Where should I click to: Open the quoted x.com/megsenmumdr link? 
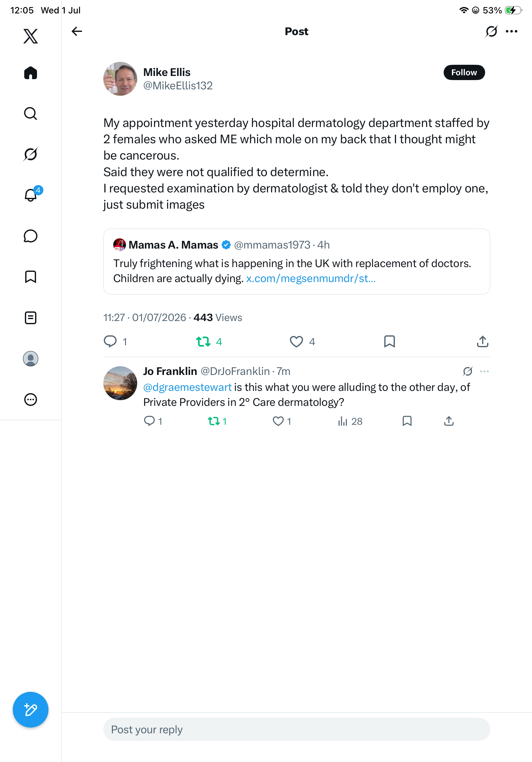311,279
